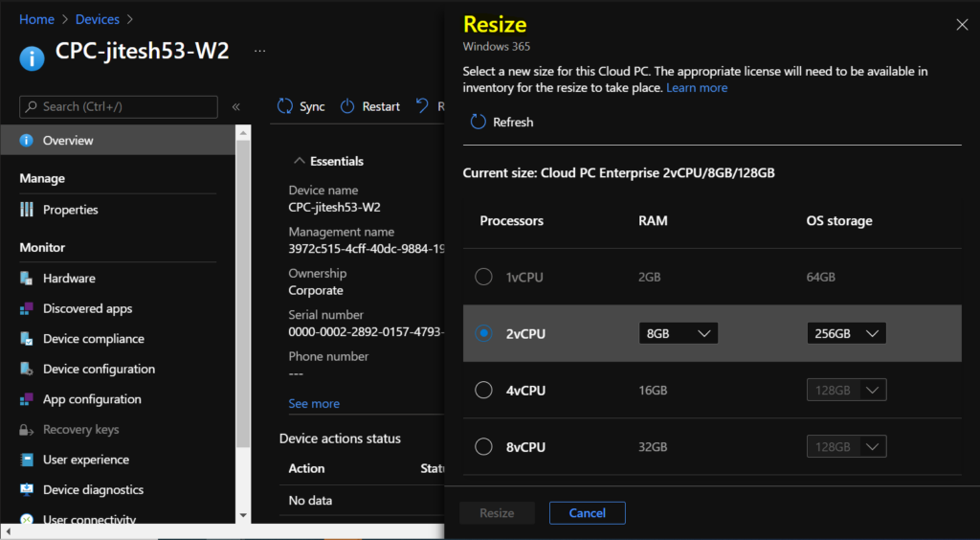Open the 8GB RAM dropdown
The image size is (980, 540).
[679, 334]
